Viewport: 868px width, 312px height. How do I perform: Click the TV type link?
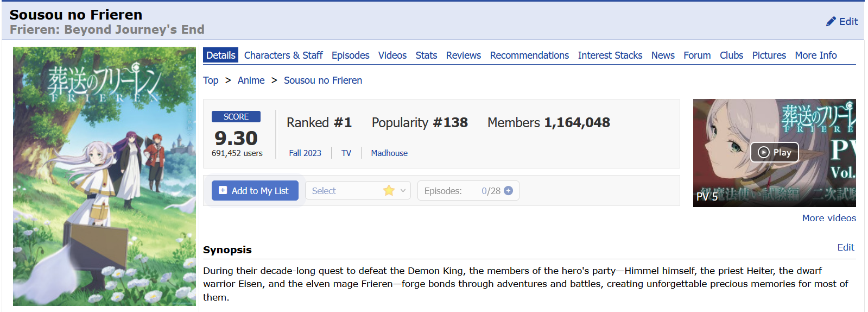point(346,153)
